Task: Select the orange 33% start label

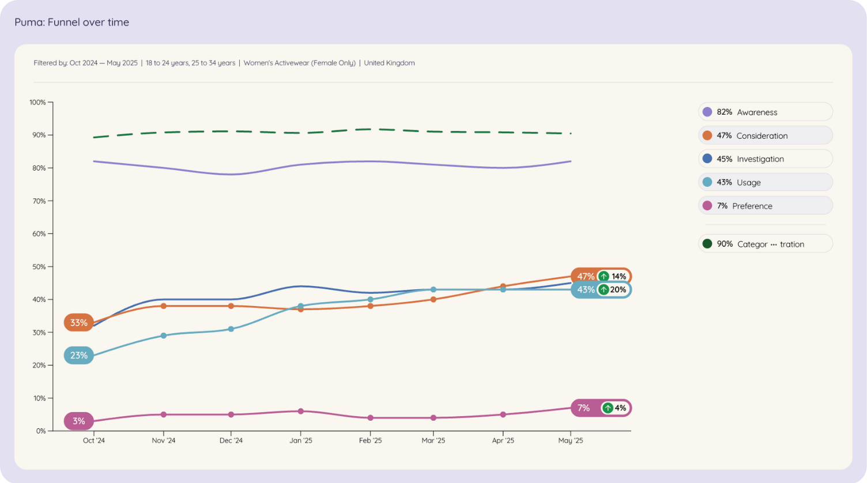Action: click(79, 323)
